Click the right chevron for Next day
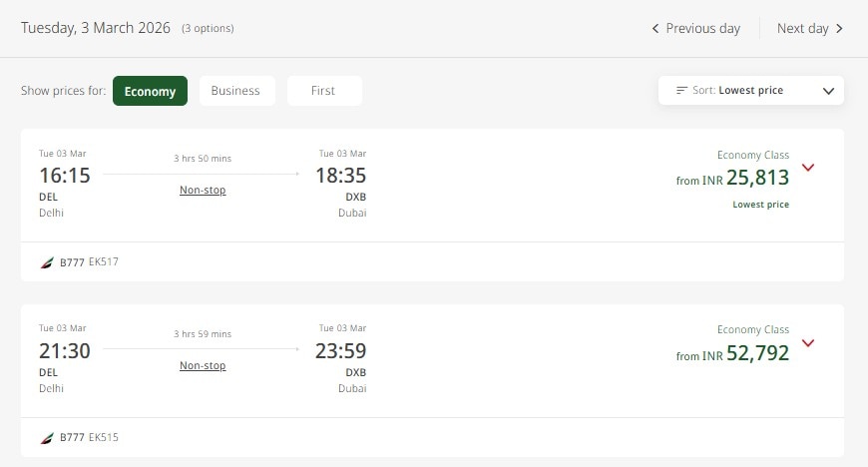Viewport: 868px width, 467px height. 840,29
